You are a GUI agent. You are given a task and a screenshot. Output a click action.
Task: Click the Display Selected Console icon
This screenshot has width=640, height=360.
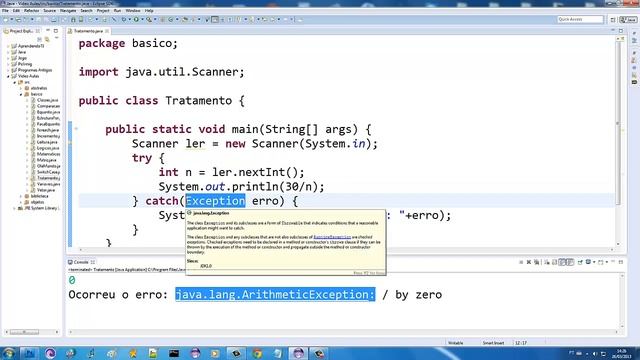pyautogui.click(x=588, y=262)
